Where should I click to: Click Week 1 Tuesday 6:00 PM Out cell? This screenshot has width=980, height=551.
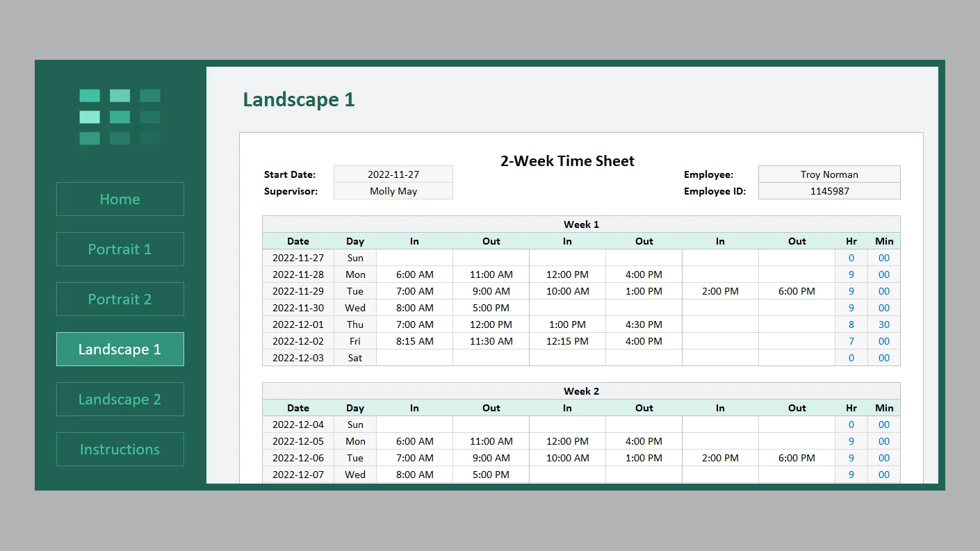click(797, 291)
